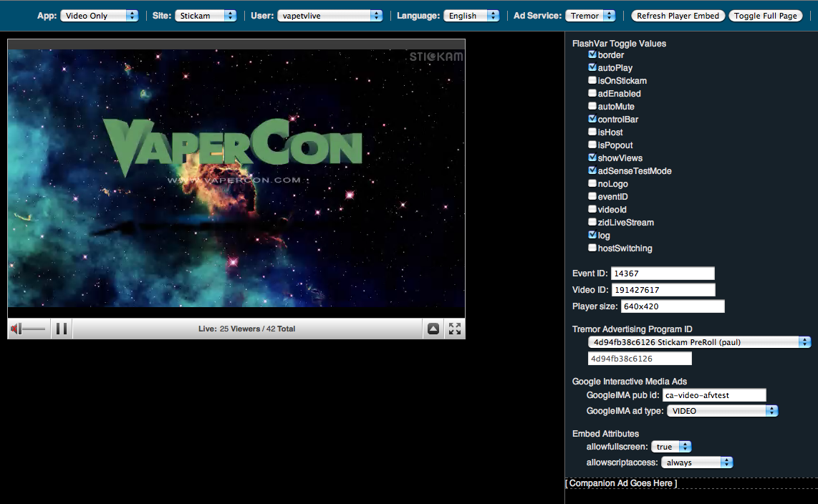
Task: Edit the Player size field
Action: pyautogui.click(x=673, y=306)
